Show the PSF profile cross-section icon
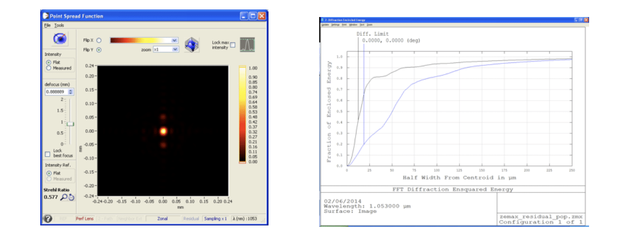 247,44
